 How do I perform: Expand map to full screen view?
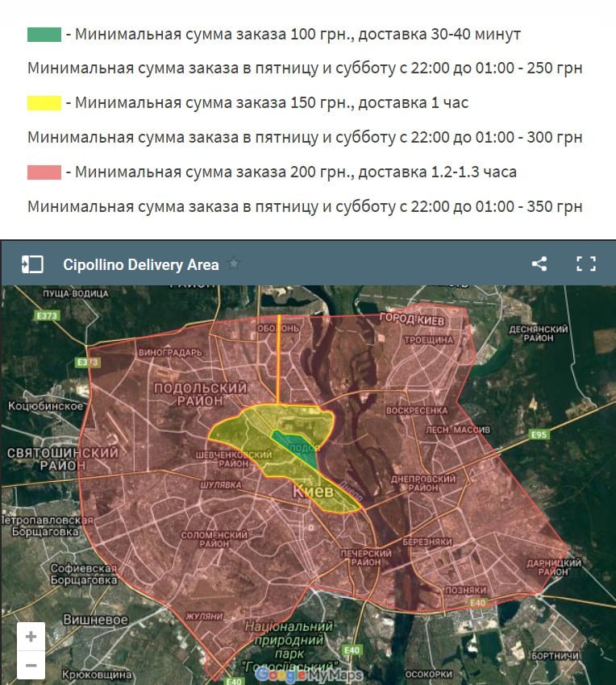pyautogui.click(x=586, y=264)
